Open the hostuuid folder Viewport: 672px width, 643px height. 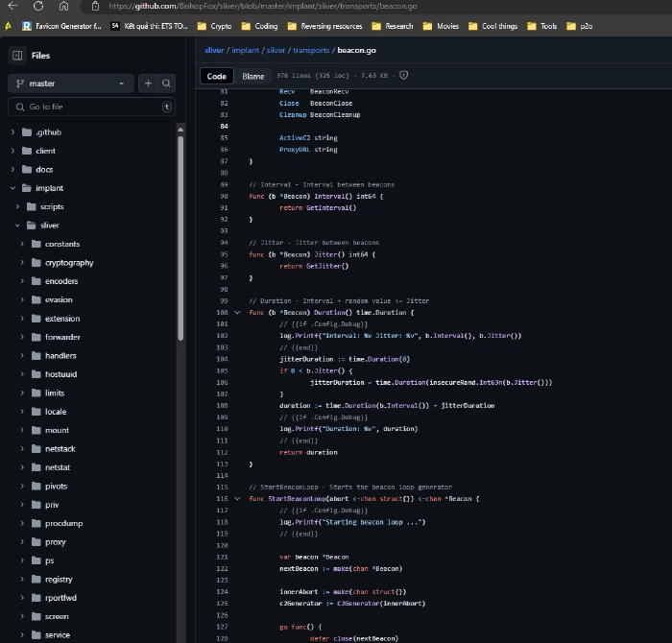click(x=60, y=374)
